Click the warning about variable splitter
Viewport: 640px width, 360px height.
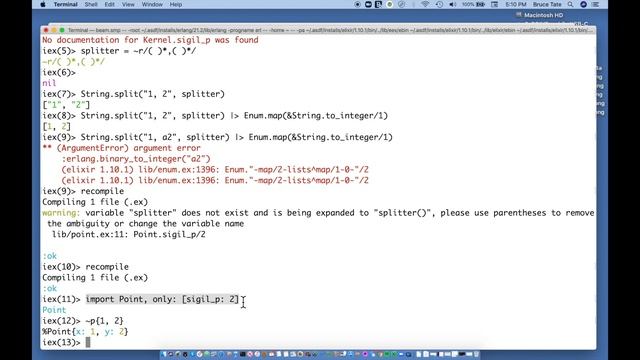318,218
